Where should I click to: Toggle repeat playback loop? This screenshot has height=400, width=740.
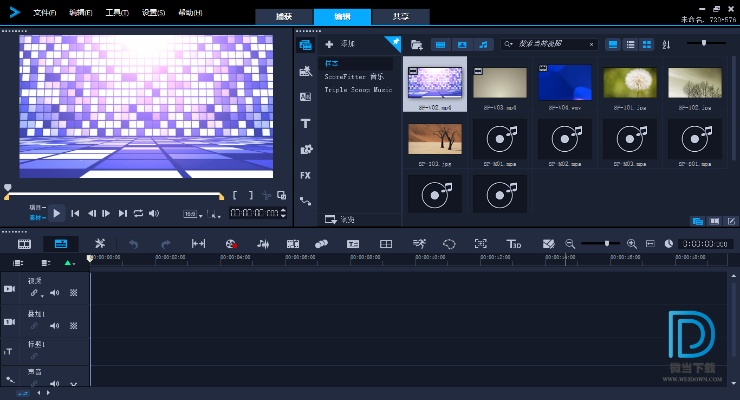click(138, 213)
